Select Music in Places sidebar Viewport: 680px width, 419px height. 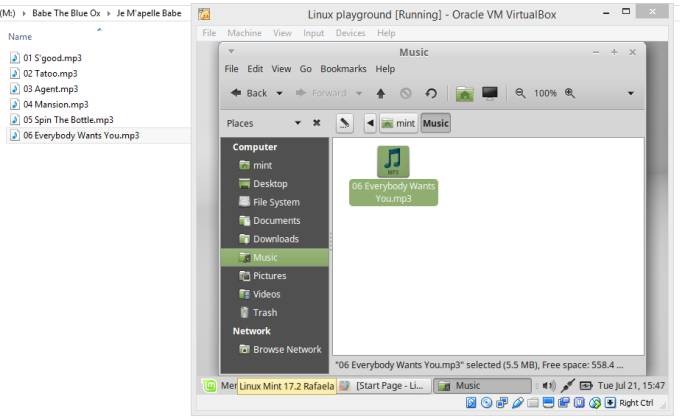tap(275, 257)
